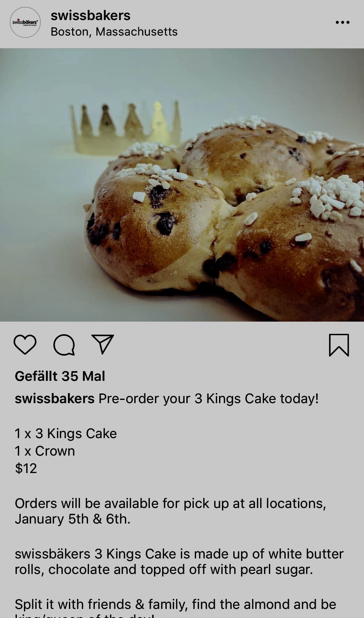Screen dimensions: 364x618
Task: Open comments with speech bubble icon
Action: coord(64,345)
